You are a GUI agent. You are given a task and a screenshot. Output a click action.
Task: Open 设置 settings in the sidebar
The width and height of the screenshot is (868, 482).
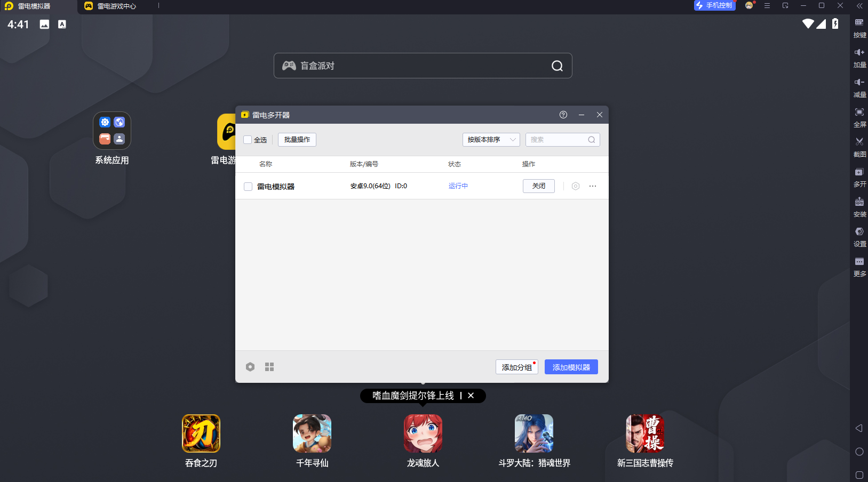[x=859, y=236]
